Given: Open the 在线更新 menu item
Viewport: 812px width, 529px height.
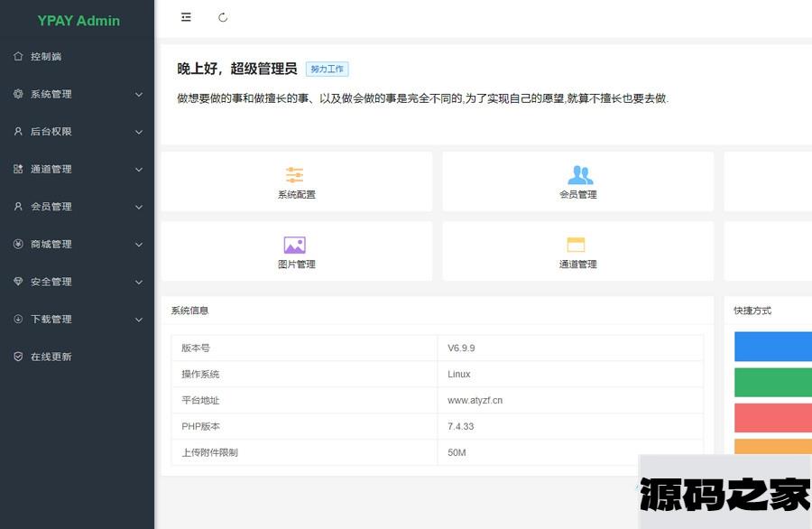Looking at the screenshot, I should coord(78,357).
